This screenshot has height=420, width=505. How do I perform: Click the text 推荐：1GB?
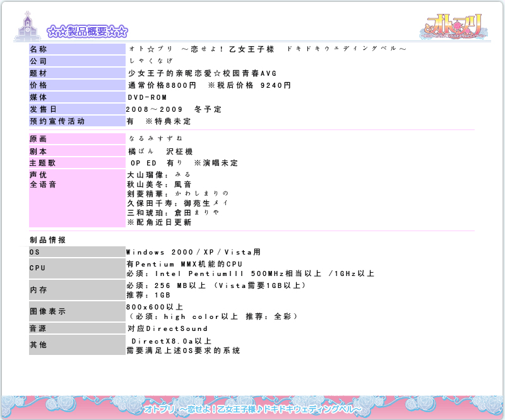[148, 295]
